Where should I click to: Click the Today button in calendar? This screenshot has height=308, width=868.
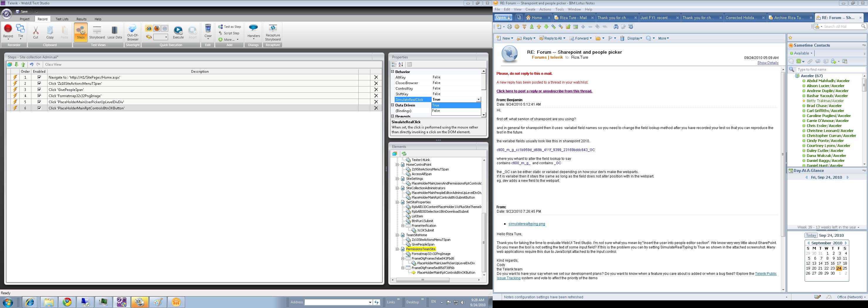pyautogui.click(x=811, y=236)
